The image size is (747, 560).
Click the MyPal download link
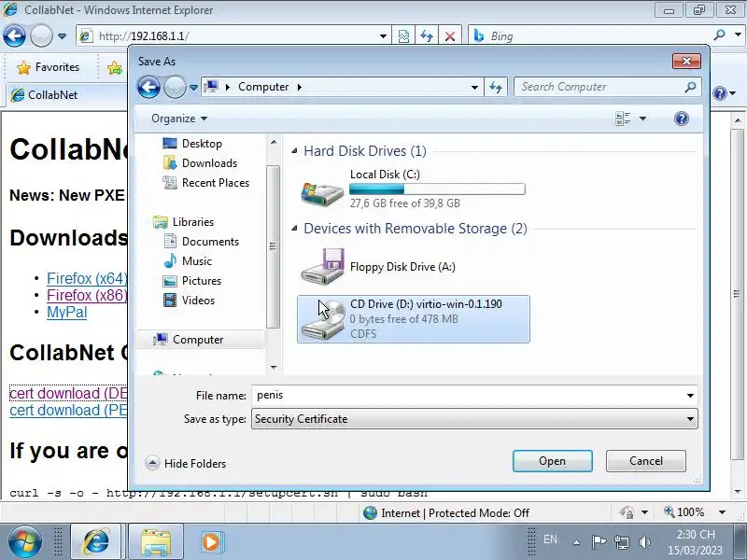[66, 313]
